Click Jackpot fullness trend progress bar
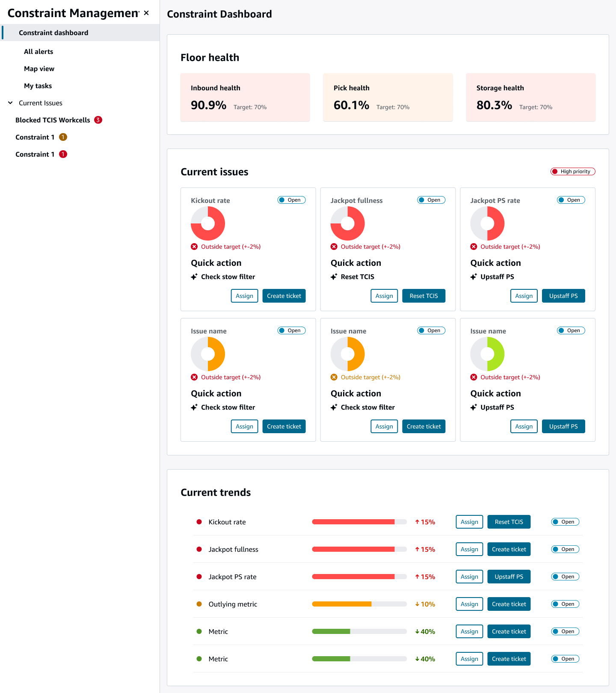The height and width of the screenshot is (693, 616). coord(359,549)
